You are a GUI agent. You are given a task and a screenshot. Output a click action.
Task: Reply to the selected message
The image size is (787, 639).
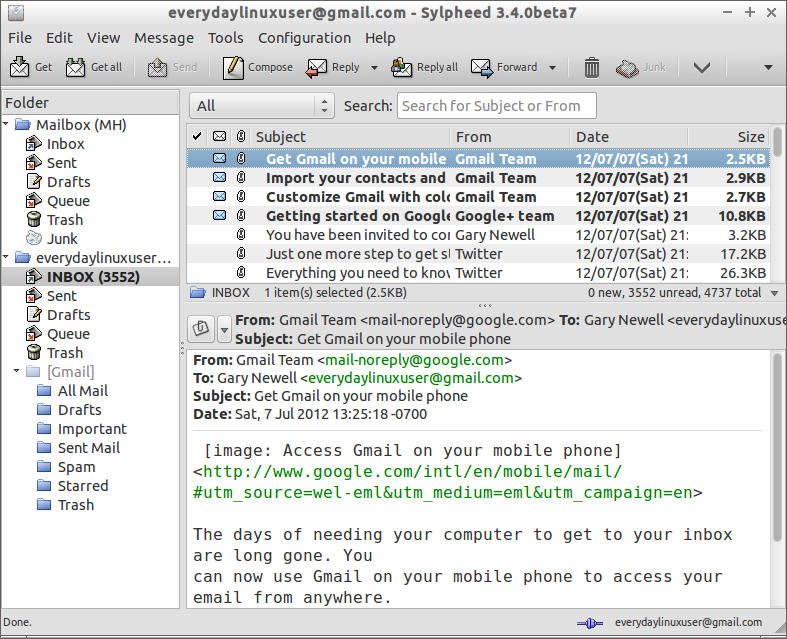click(x=333, y=67)
